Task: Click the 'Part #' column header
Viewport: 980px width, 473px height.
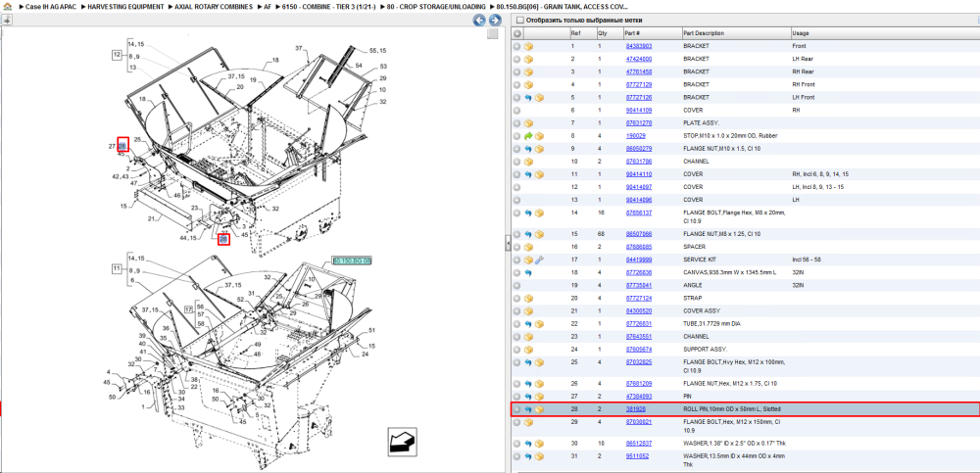Action: 651,33
